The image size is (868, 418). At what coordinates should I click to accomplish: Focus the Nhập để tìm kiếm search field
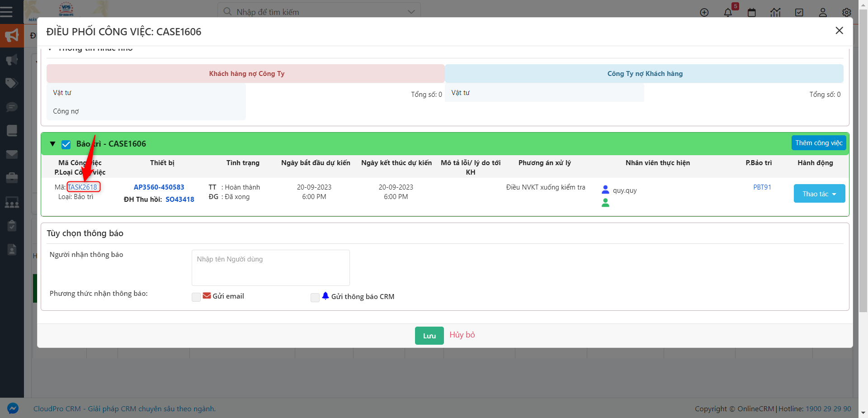(x=319, y=12)
